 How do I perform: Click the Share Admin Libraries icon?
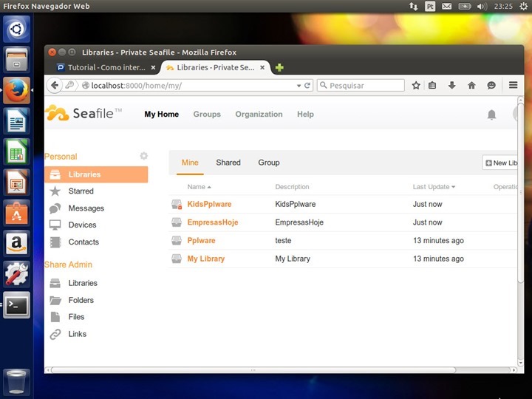point(55,283)
